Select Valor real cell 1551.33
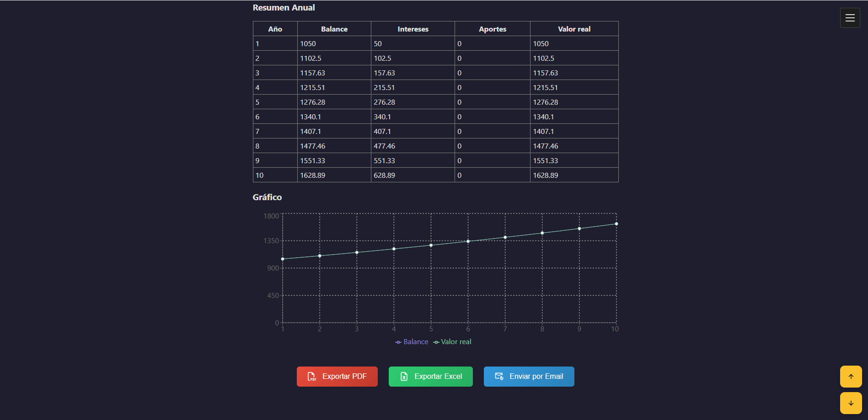Image resolution: width=868 pixels, height=420 pixels. 574,160
